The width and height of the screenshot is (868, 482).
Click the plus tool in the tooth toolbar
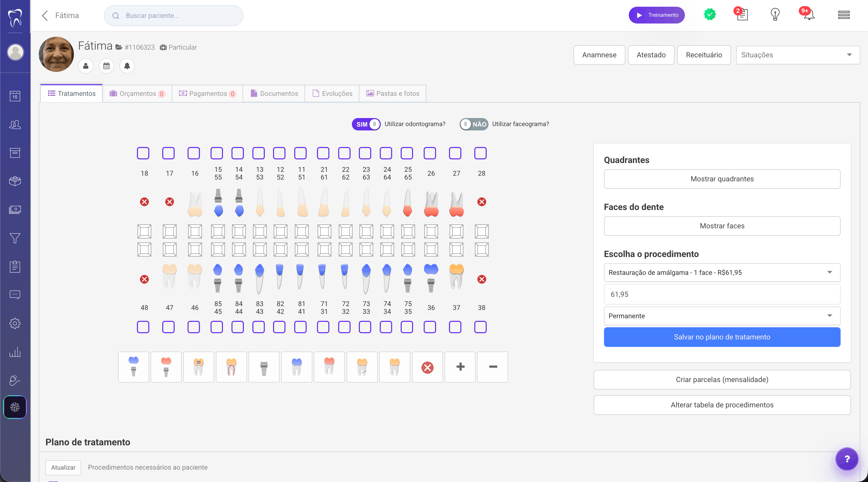(x=460, y=367)
